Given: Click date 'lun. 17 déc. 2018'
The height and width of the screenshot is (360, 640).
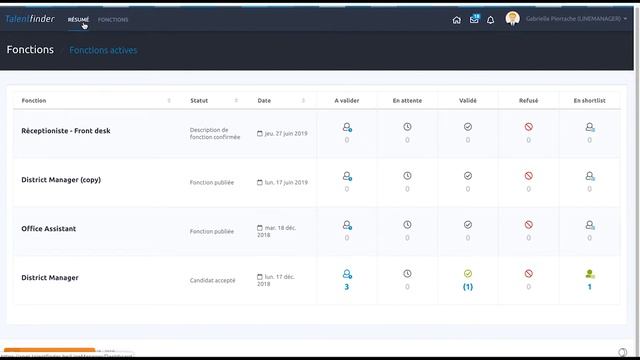Looking at the screenshot, I should tap(276, 280).
